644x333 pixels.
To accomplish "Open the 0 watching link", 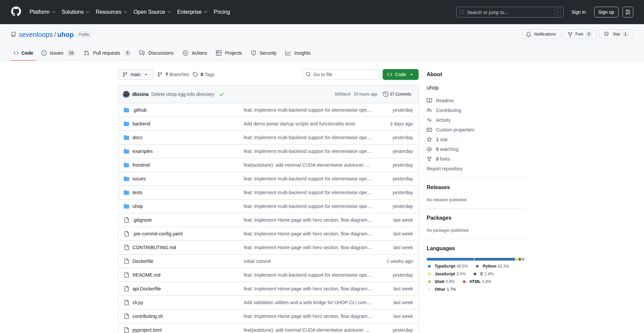I will pos(447,149).
